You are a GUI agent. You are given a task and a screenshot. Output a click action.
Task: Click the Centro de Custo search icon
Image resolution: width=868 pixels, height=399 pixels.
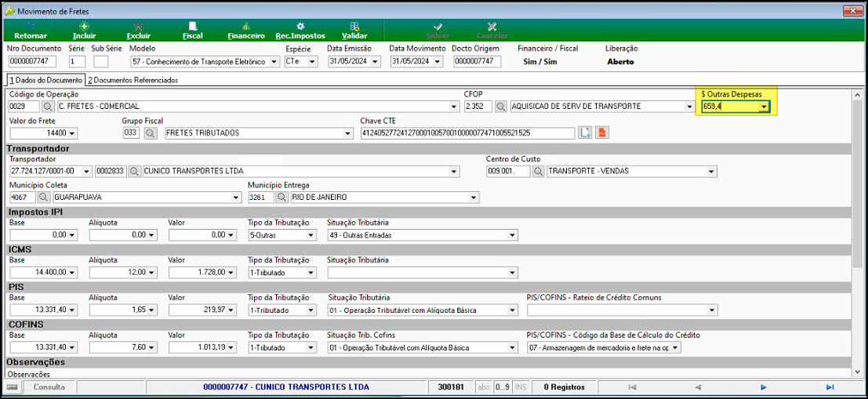click(x=538, y=172)
